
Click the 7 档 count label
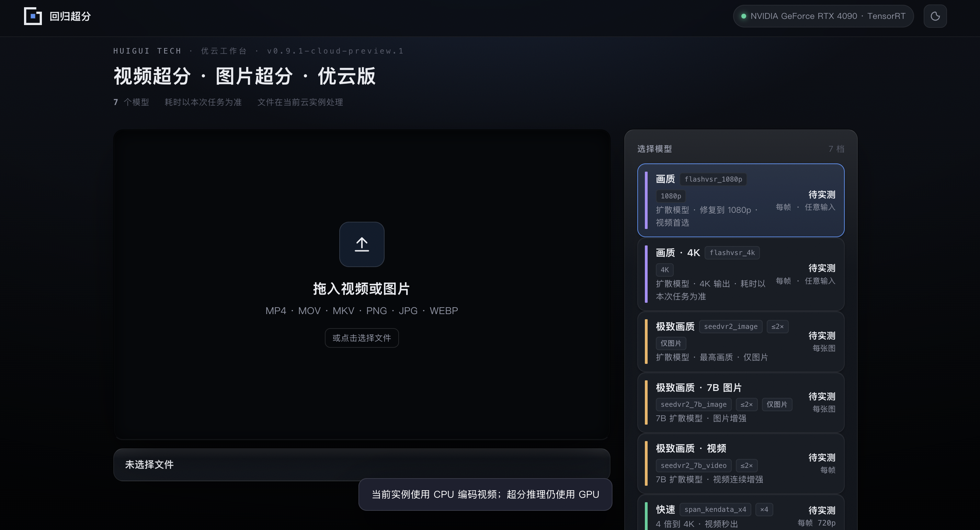836,149
